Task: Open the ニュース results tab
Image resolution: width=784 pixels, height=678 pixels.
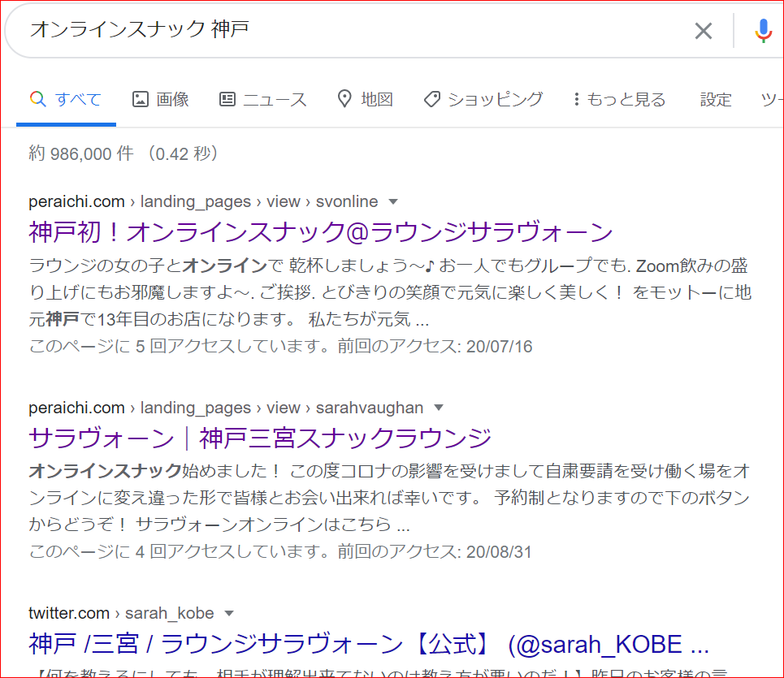Action: tap(263, 99)
